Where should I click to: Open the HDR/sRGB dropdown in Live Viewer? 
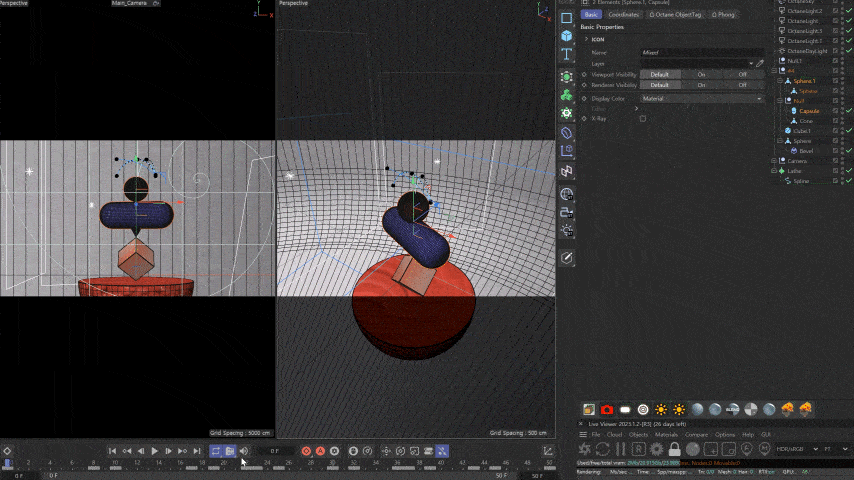[797, 449]
